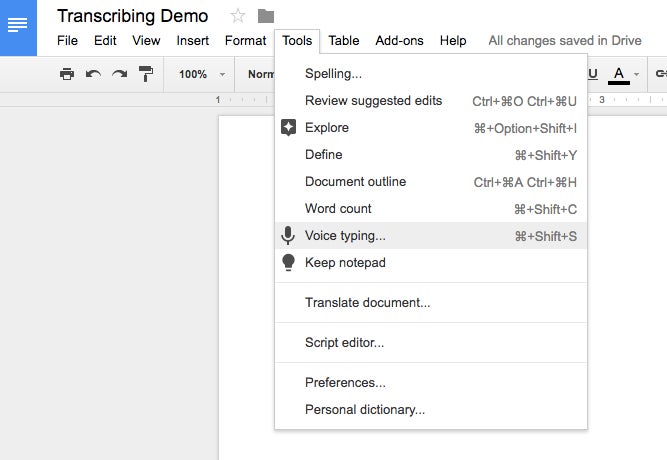This screenshot has height=460, width=667.
Task: Click the Underline U button
Action: [x=593, y=74]
